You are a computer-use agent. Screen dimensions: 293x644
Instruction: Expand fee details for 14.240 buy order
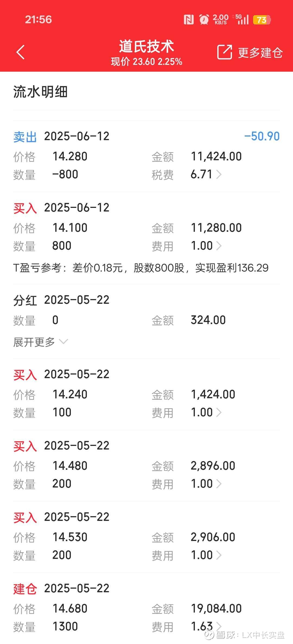click(219, 413)
